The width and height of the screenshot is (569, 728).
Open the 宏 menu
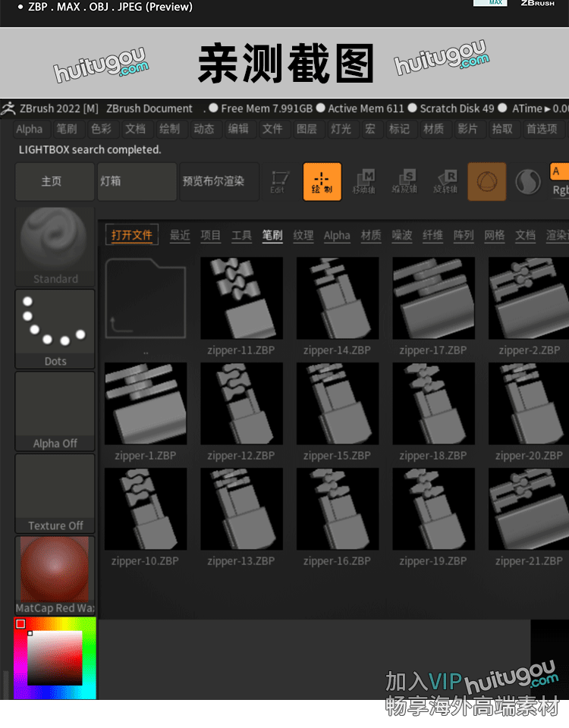[x=370, y=129]
